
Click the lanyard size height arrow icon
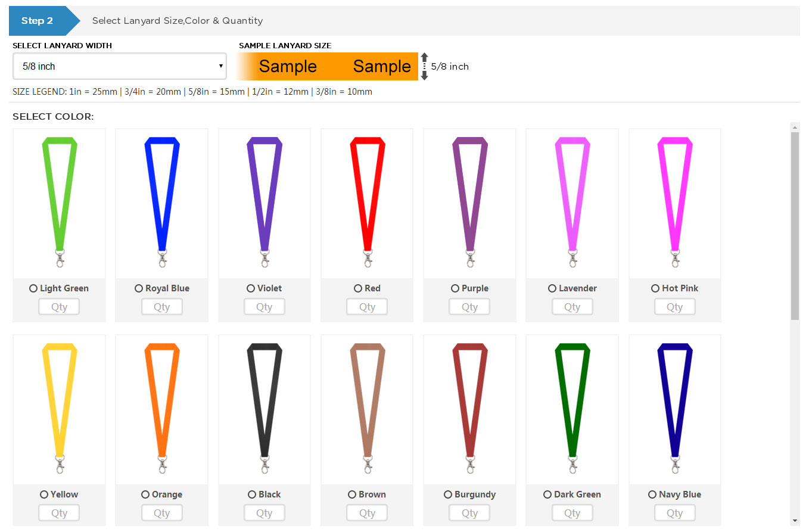coord(424,66)
